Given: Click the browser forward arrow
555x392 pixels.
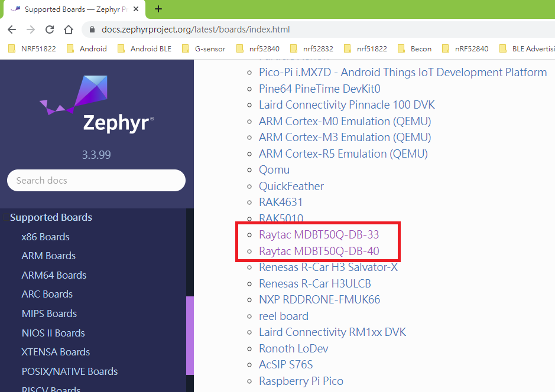Looking at the screenshot, I should tap(31, 30).
